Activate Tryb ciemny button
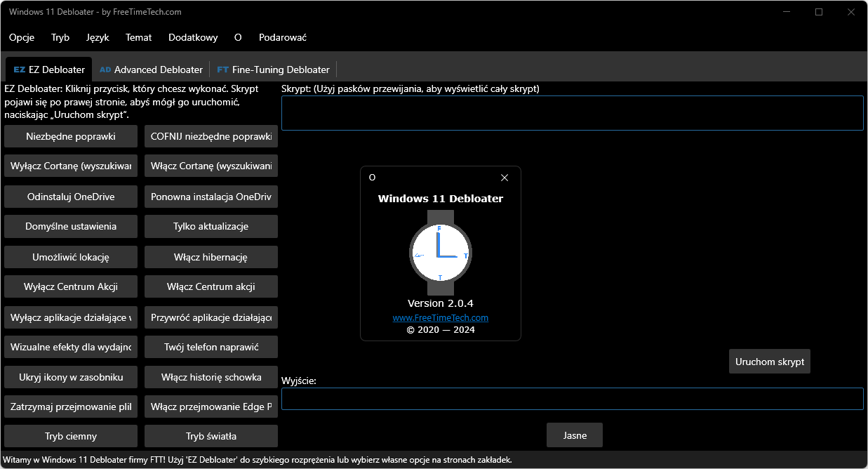The image size is (868, 469). 71,436
